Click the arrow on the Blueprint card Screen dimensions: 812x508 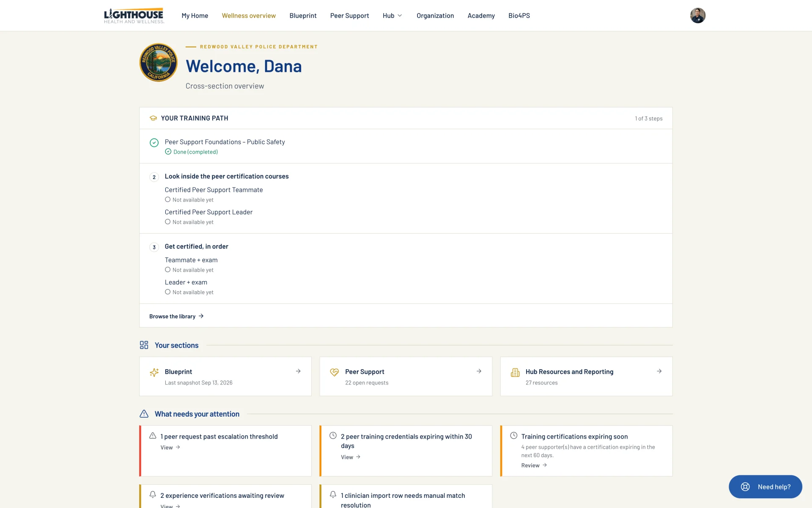[x=298, y=371]
